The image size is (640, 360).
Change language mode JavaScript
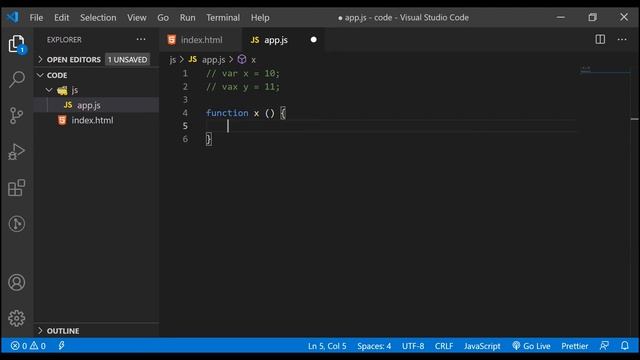(x=482, y=346)
